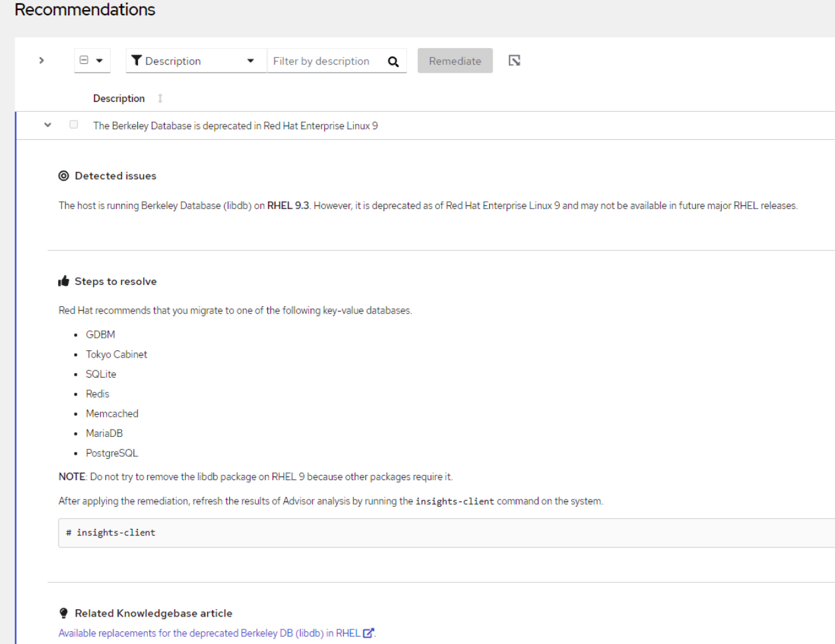Click the Berkeley Database deprecated row title

pyautogui.click(x=235, y=126)
